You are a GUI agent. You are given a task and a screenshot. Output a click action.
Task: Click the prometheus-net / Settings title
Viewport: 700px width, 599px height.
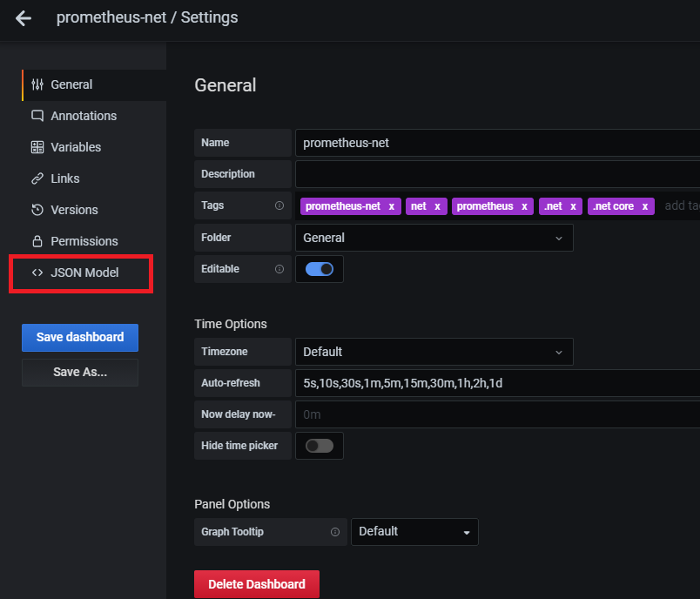pyautogui.click(x=147, y=18)
